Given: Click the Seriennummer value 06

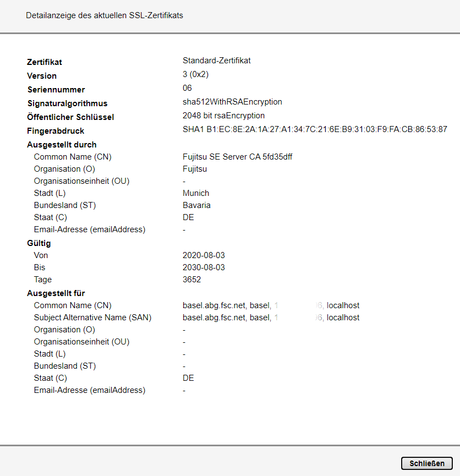Looking at the screenshot, I should pos(187,88).
